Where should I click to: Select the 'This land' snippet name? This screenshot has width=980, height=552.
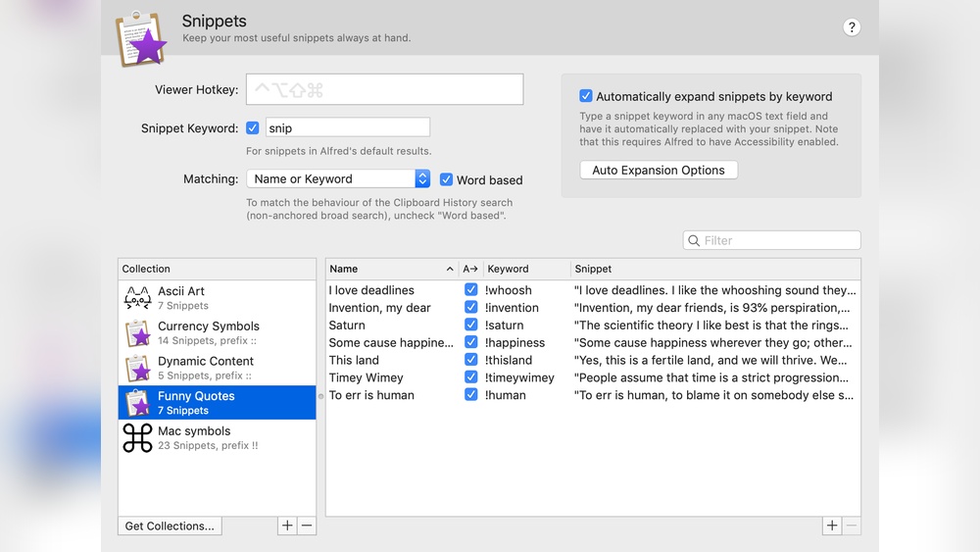(354, 360)
